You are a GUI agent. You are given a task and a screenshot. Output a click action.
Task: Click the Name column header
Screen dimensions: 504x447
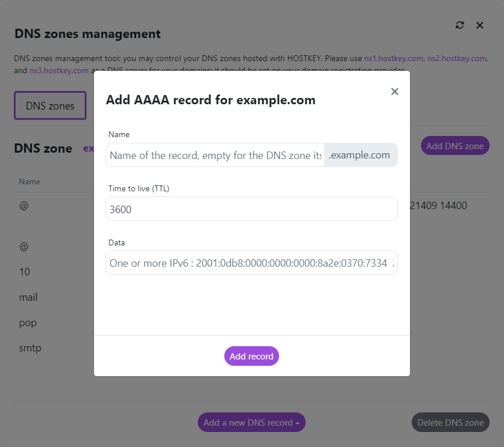point(29,181)
